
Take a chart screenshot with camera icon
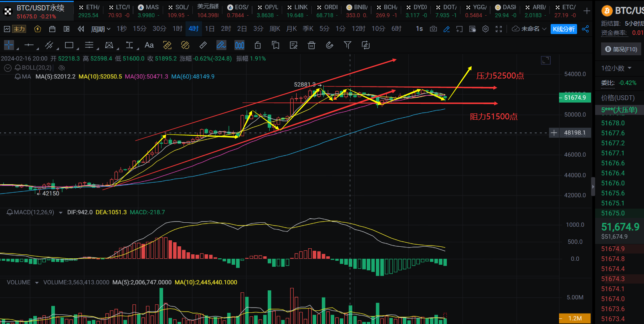click(433, 29)
